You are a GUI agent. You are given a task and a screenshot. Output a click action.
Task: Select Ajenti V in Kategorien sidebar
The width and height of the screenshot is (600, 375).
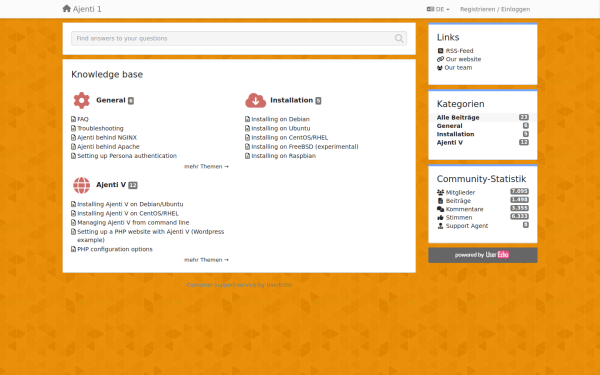pos(450,143)
